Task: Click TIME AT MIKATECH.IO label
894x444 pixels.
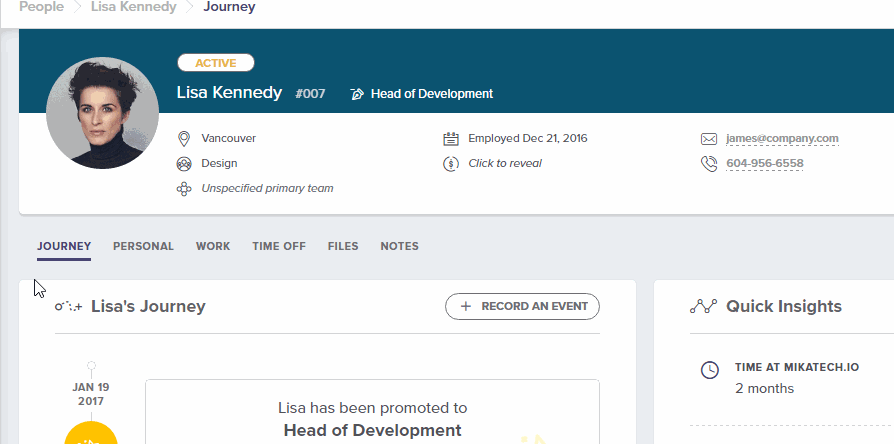Action: pyautogui.click(x=797, y=367)
